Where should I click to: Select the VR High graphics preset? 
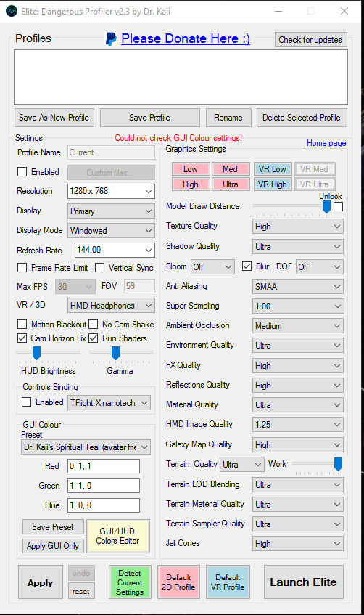pyautogui.click(x=273, y=184)
